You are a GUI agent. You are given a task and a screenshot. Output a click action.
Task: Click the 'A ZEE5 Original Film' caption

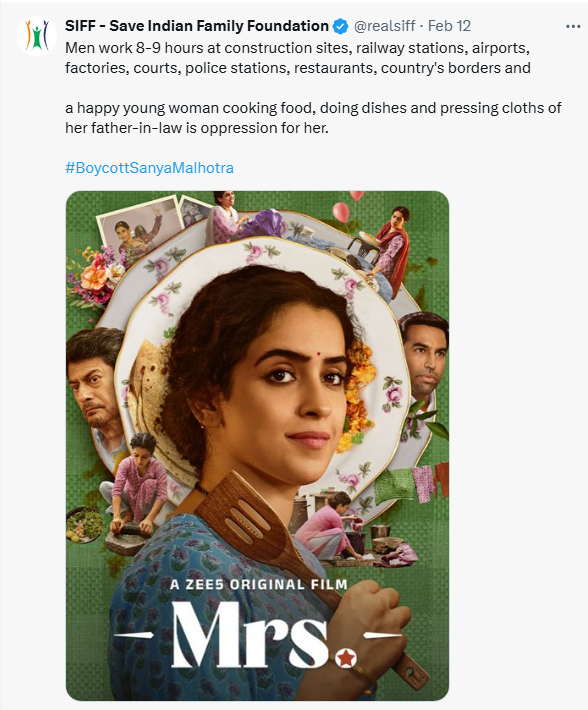click(258, 585)
